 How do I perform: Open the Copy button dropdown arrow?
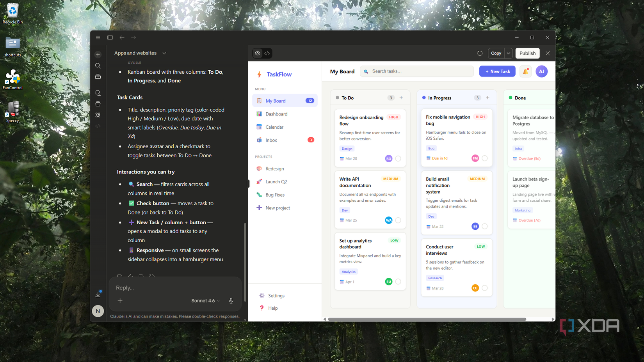(509, 53)
